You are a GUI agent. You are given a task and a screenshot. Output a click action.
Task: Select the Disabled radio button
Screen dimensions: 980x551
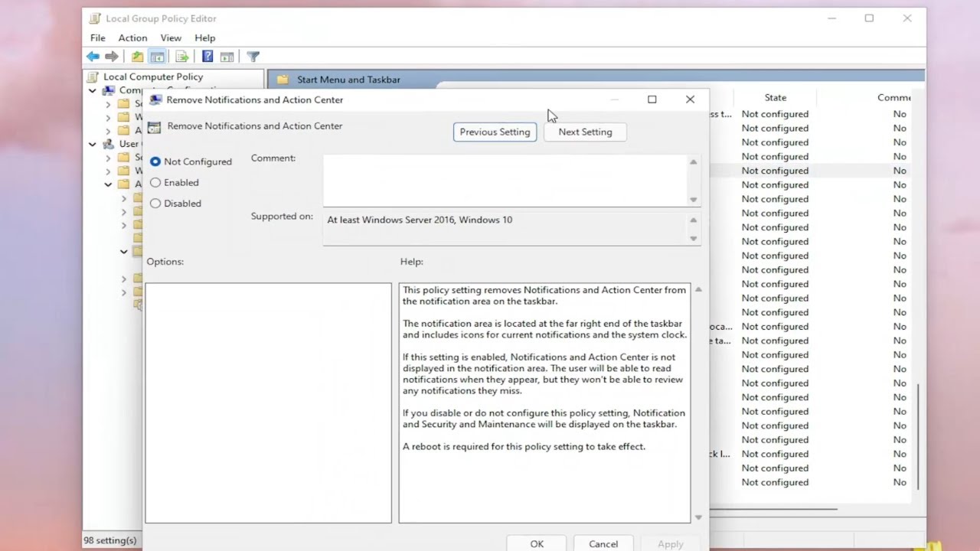coord(155,203)
